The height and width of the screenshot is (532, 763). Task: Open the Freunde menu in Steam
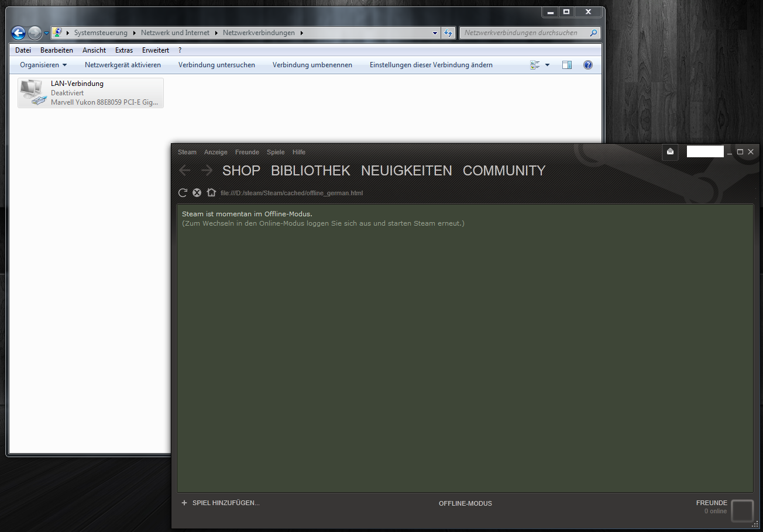tap(247, 152)
